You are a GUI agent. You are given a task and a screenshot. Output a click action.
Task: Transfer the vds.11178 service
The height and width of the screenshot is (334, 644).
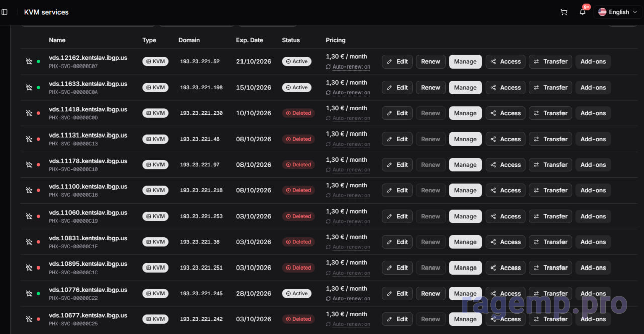(550, 165)
